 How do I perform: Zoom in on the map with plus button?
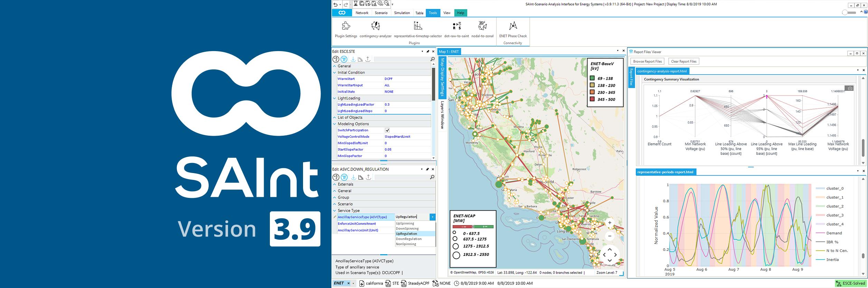click(610, 223)
